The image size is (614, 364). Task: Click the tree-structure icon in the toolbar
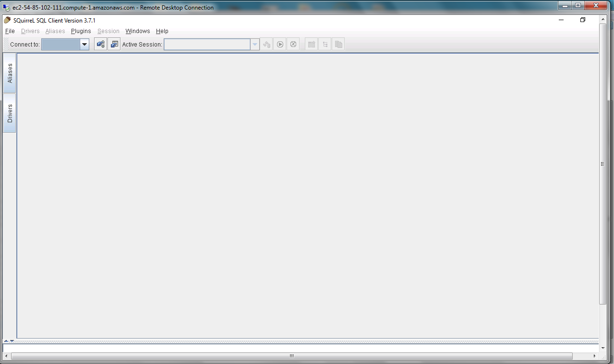pos(325,45)
